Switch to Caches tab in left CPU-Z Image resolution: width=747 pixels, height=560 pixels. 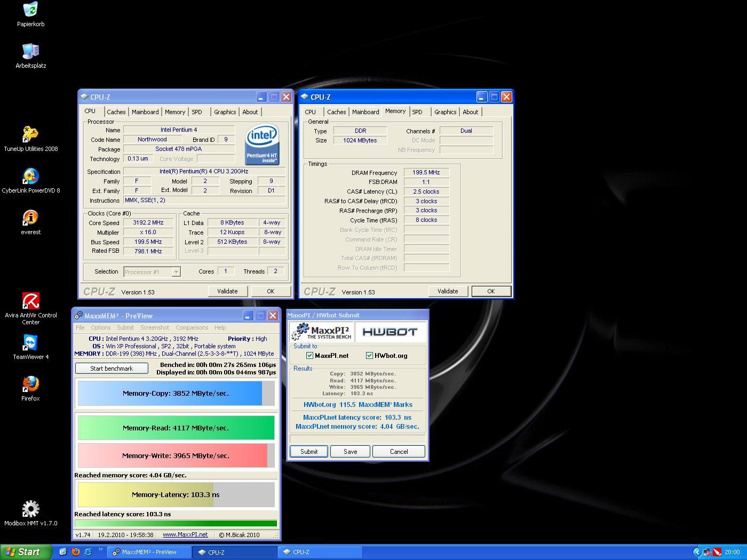tap(116, 112)
